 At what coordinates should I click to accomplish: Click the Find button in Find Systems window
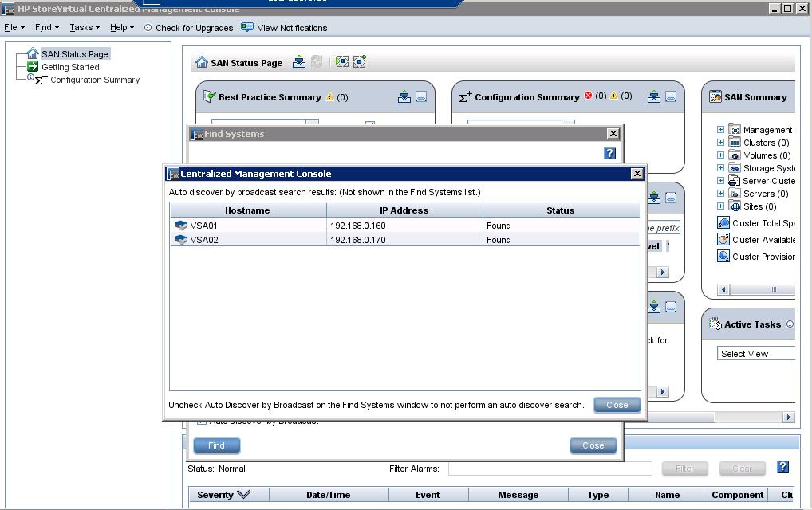click(216, 445)
